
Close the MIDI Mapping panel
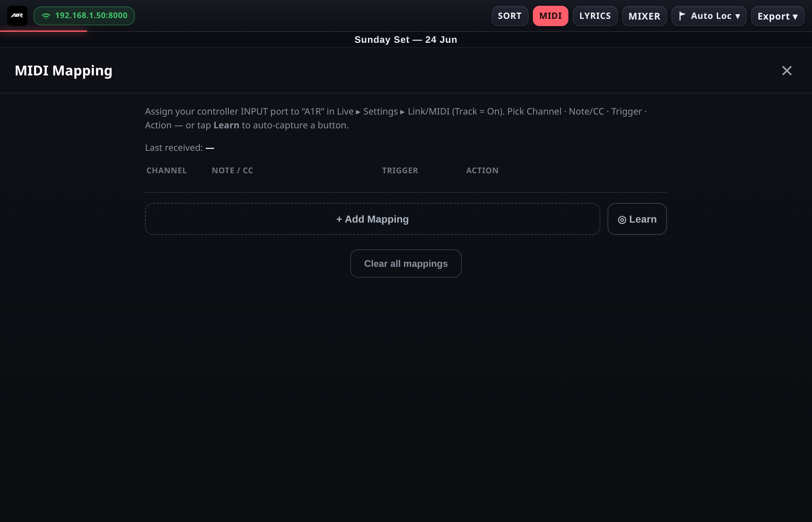point(787,70)
